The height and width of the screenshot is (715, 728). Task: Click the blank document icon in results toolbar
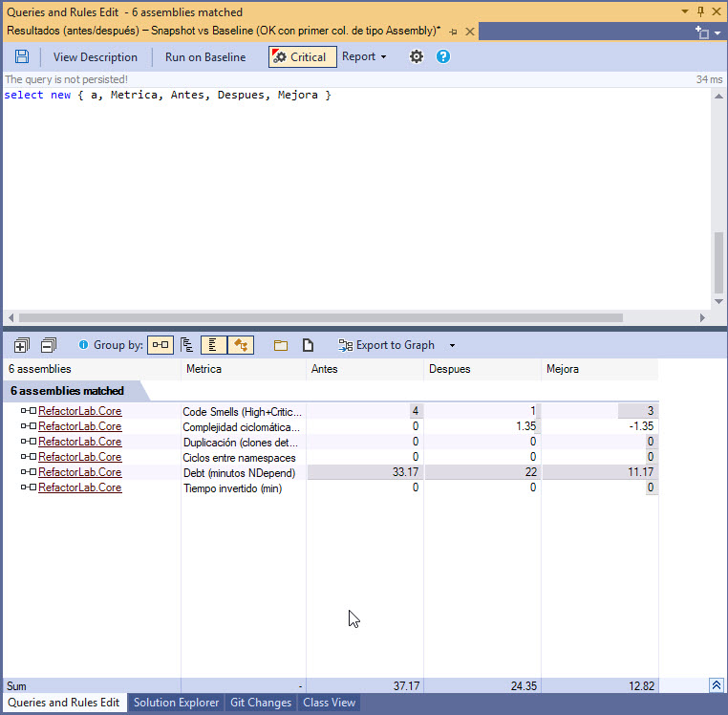(308, 345)
